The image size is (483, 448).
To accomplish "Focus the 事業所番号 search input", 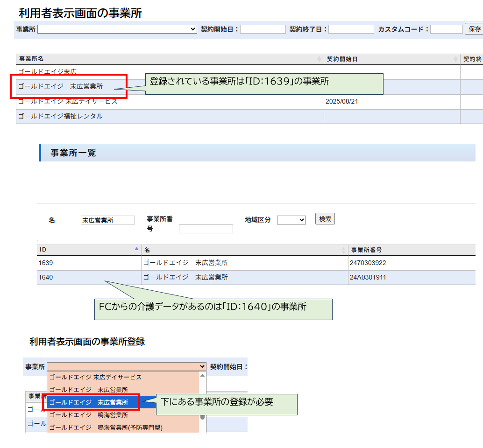I will point(206,229).
